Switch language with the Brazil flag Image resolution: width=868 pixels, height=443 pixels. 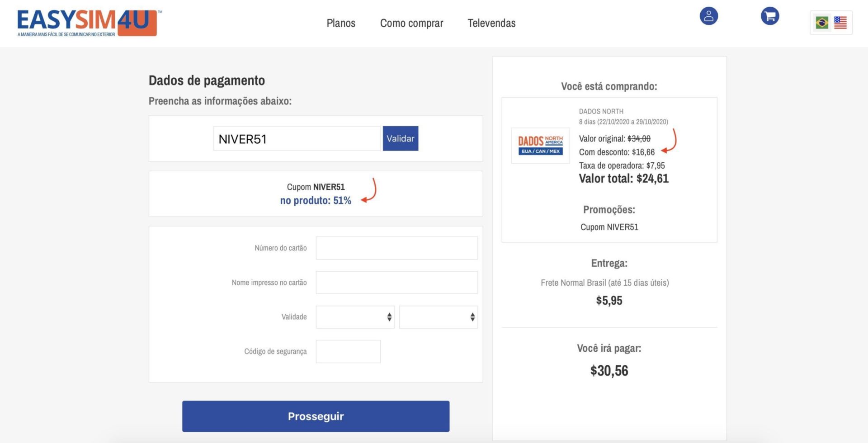coord(822,23)
